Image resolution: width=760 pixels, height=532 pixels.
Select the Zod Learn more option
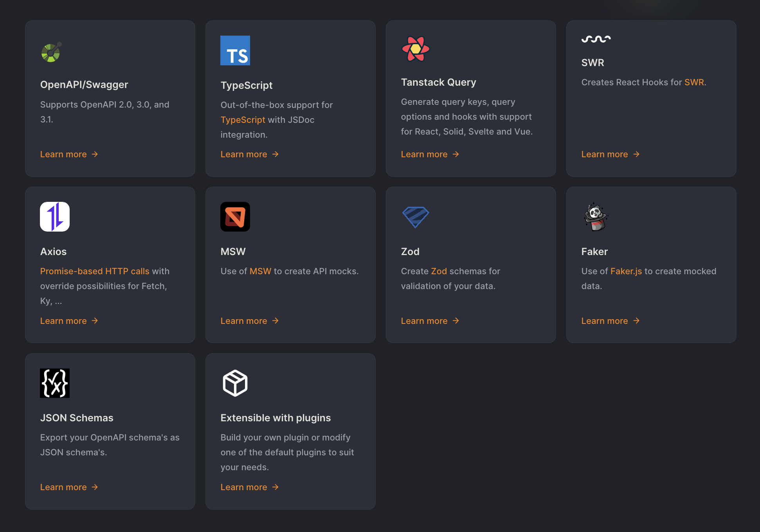tap(431, 320)
